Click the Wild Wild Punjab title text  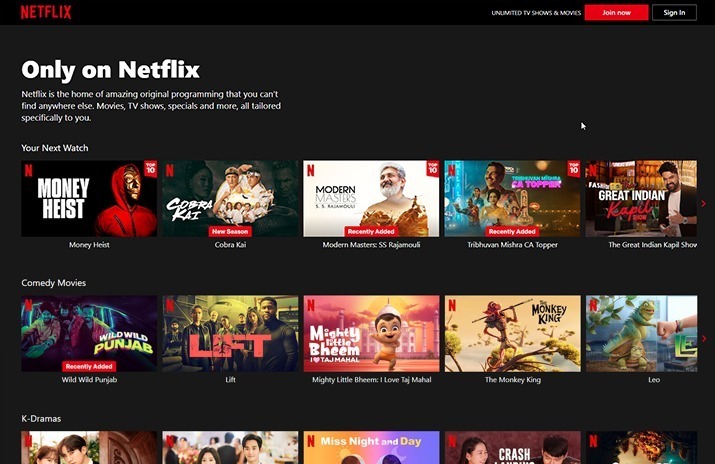tap(89, 380)
